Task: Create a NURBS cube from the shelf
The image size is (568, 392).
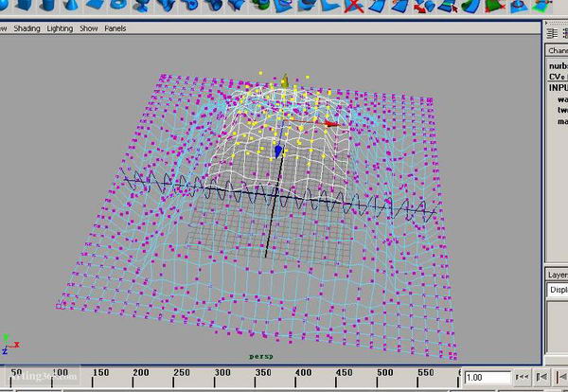Action: click(x=24, y=5)
